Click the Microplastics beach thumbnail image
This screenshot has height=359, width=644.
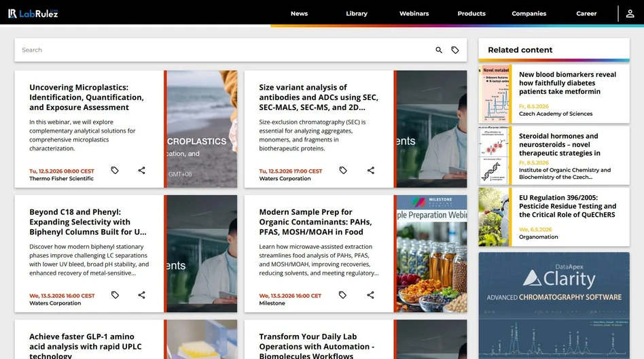point(201,129)
